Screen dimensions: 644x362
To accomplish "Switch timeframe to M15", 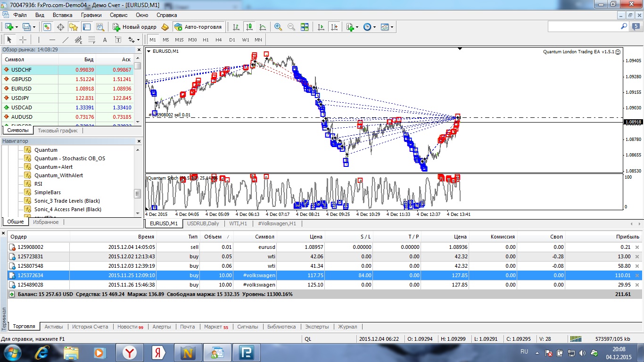I will [179, 40].
